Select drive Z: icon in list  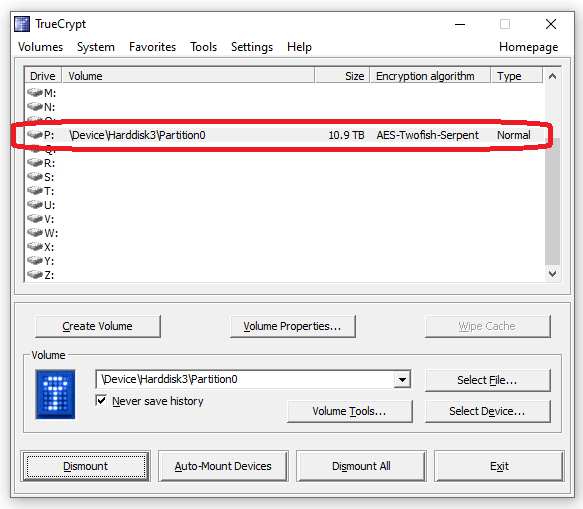pyautogui.click(x=35, y=274)
